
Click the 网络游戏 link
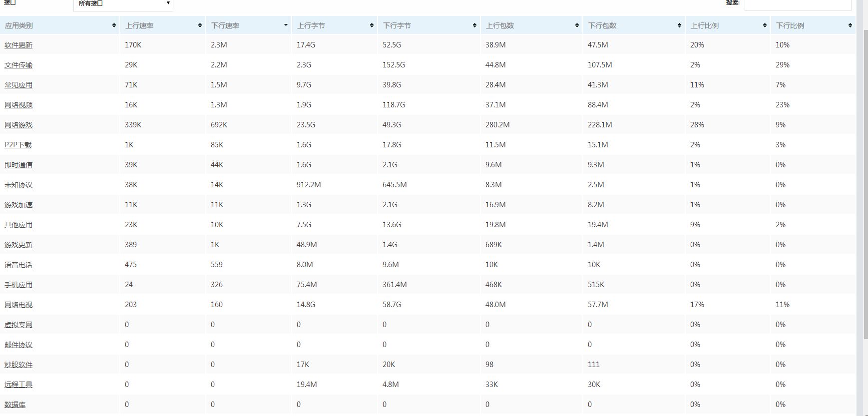(x=18, y=125)
